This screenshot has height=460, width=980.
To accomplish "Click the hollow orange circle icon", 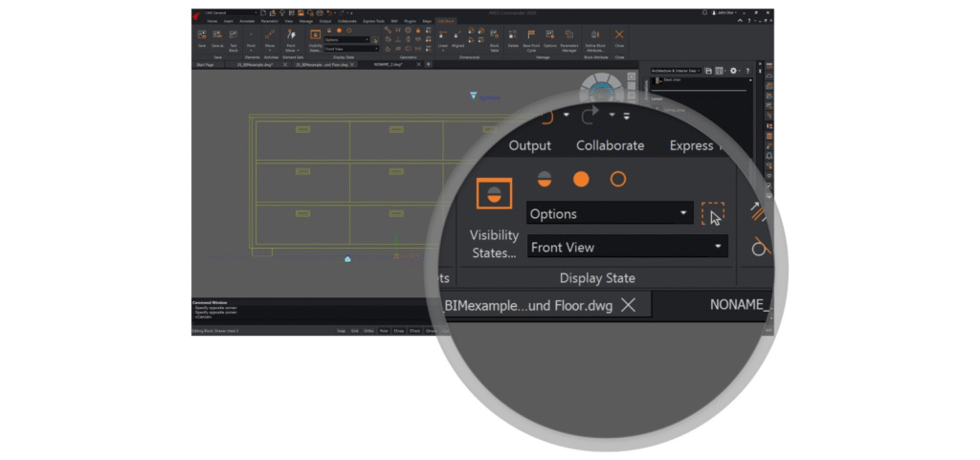I will (618, 179).
